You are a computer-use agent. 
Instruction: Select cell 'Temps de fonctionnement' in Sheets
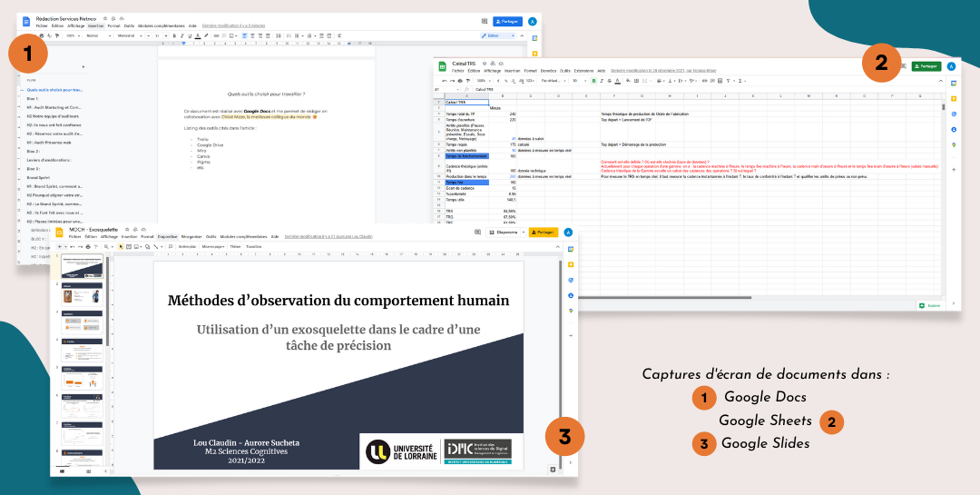tap(466, 156)
